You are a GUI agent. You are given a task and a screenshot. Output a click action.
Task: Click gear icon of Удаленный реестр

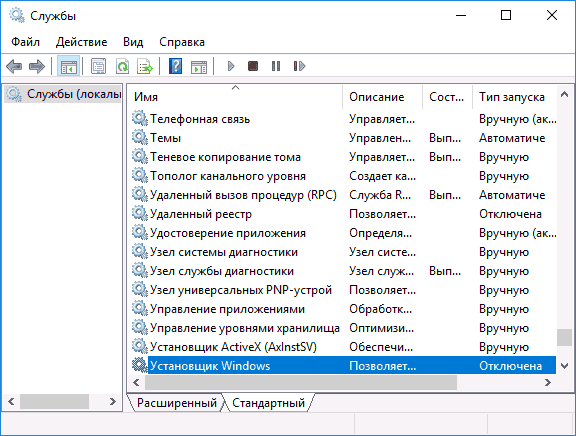tap(140, 214)
